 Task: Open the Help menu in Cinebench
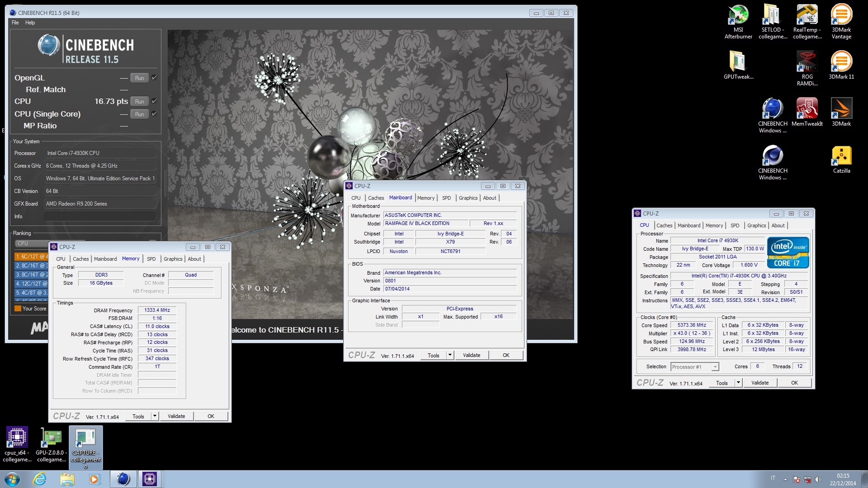click(30, 23)
